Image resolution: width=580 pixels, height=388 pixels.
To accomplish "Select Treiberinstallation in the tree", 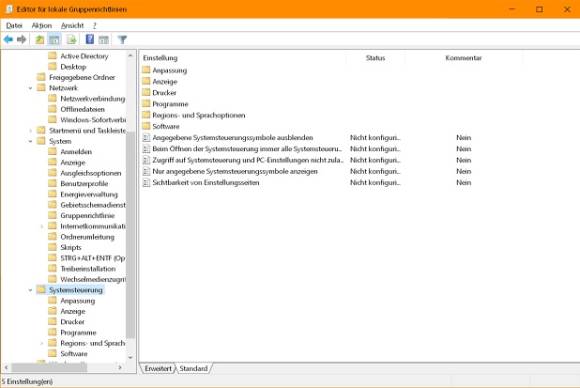I will click(x=88, y=269).
